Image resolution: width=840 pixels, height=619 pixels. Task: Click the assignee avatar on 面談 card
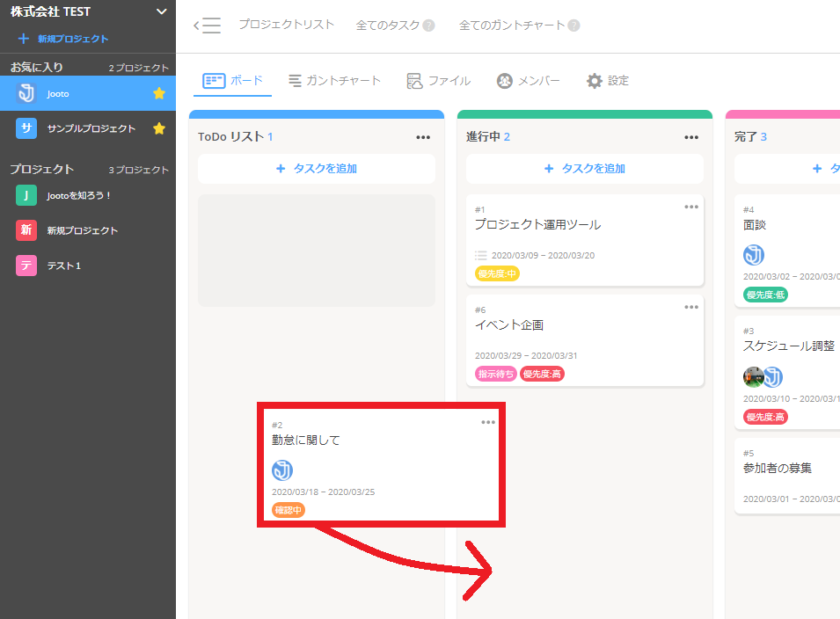(x=754, y=255)
